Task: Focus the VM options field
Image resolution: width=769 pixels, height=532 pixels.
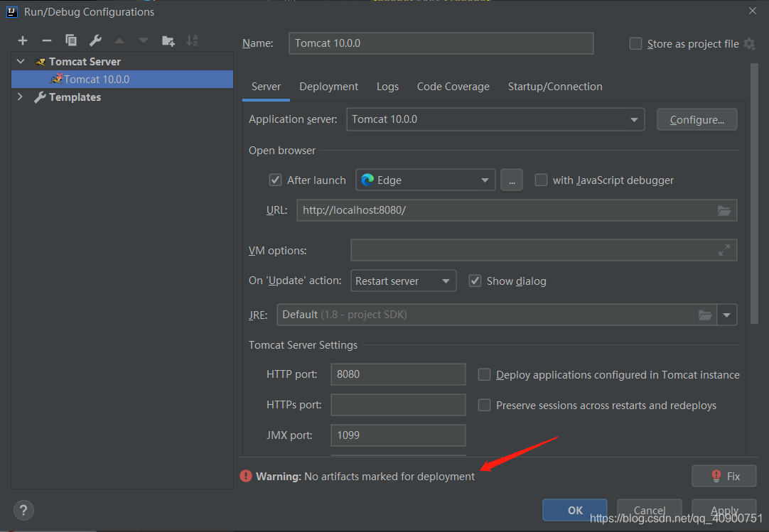Action: tap(544, 250)
